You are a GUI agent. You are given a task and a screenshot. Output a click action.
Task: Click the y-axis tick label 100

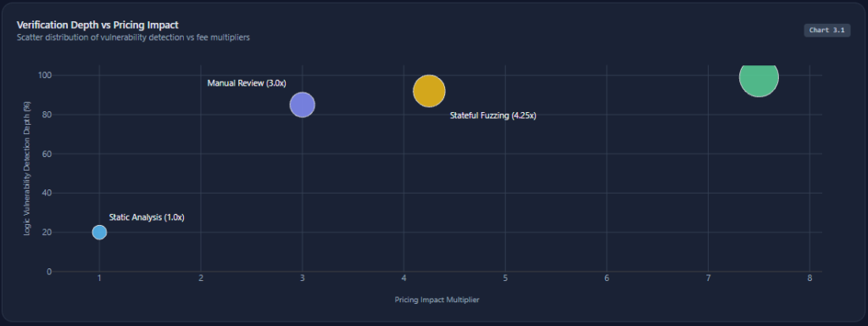46,76
